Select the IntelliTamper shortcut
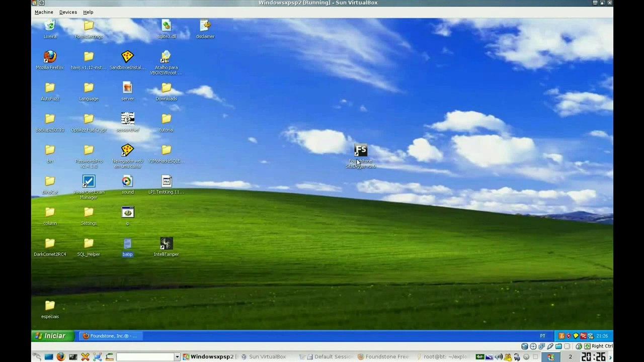644x362 pixels. [166, 247]
